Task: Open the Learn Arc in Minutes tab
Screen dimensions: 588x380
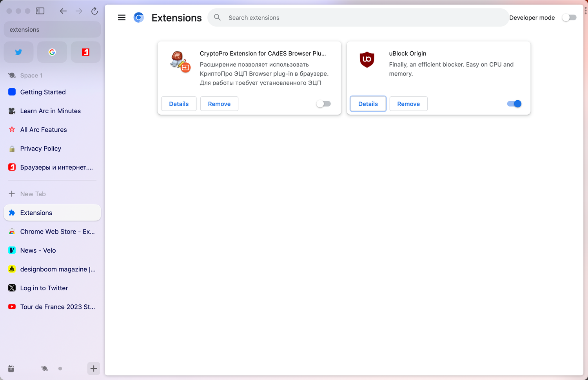Action: pyautogui.click(x=52, y=111)
